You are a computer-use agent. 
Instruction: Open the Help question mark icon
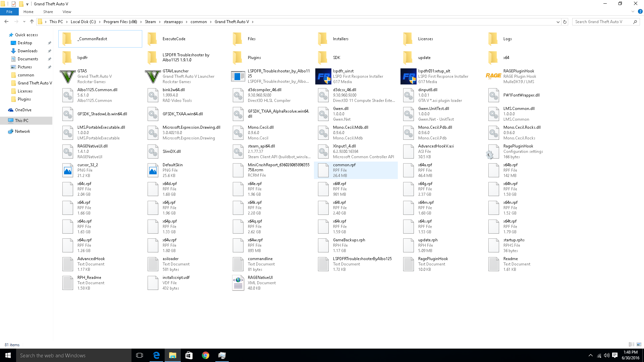(x=640, y=11)
